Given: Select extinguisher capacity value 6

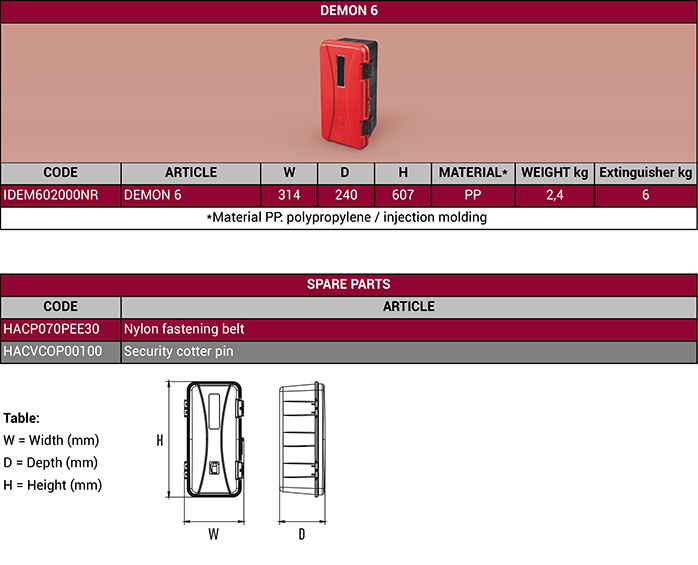Looking at the screenshot, I should tap(645, 195).
